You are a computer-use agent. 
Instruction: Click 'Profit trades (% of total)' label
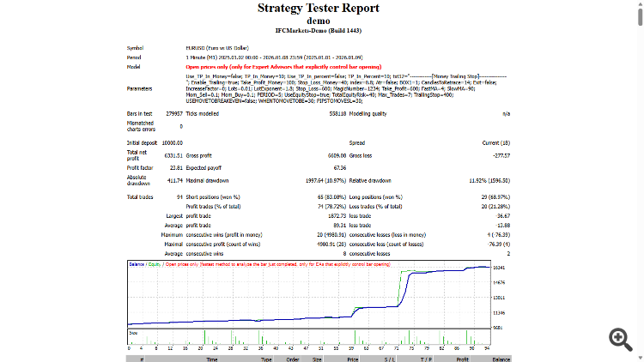coord(213,207)
